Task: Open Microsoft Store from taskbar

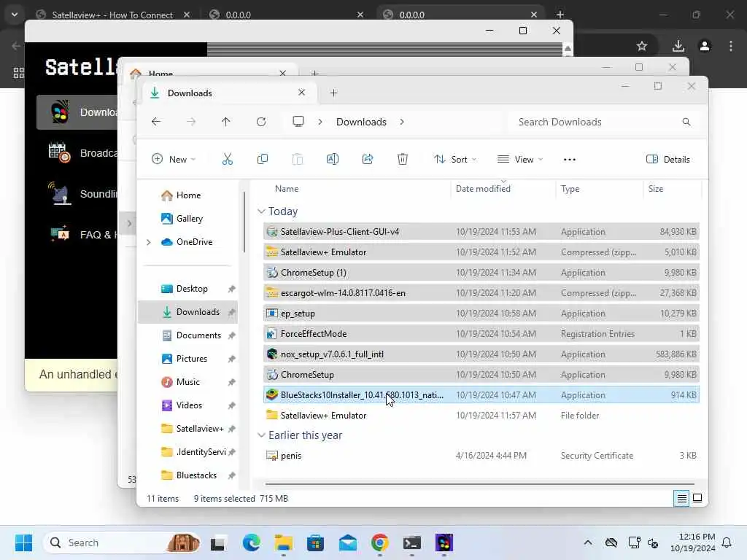Action: click(315, 542)
